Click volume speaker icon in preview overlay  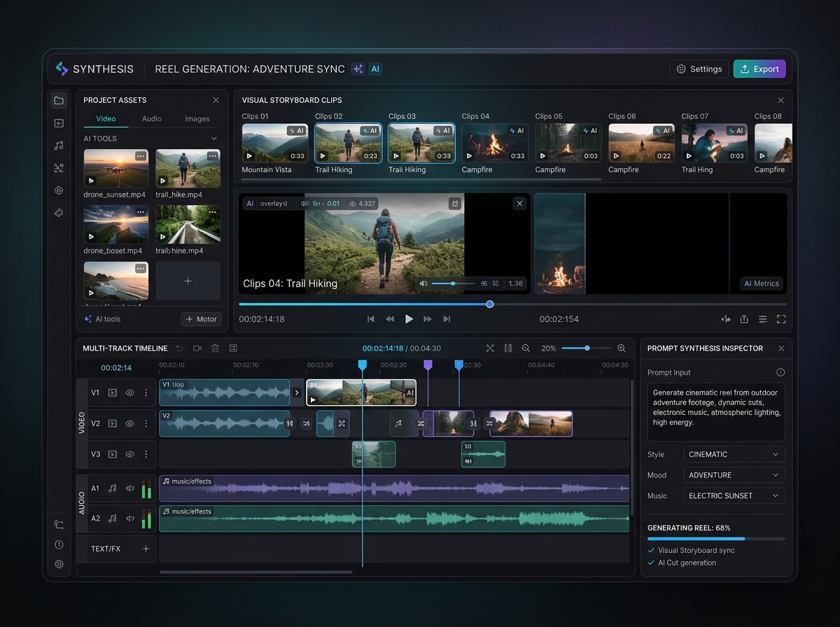point(423,283)
